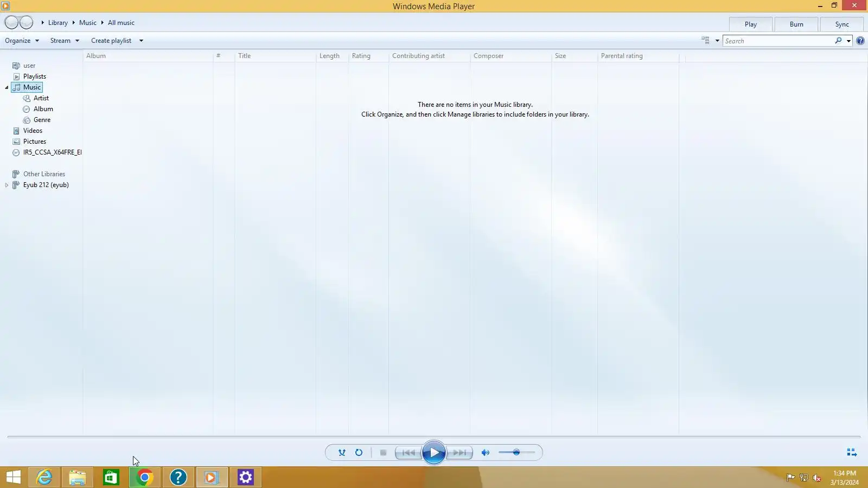Turn shuffle on
Image resolution: width=868 pixels, height=488 pixels.
click(x=342, y=453)
